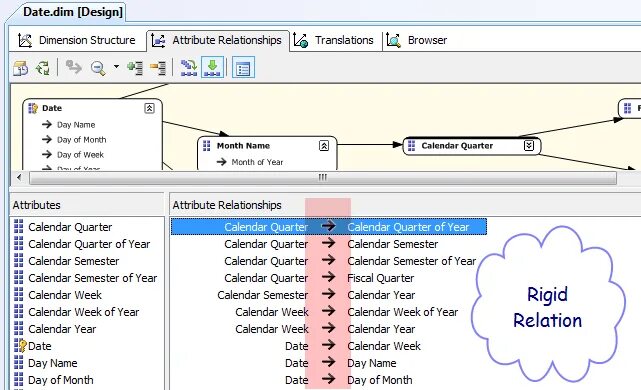Click the Calendar Semester of Year attribute icon
The image size is (641, 390).
coord(19,278)
